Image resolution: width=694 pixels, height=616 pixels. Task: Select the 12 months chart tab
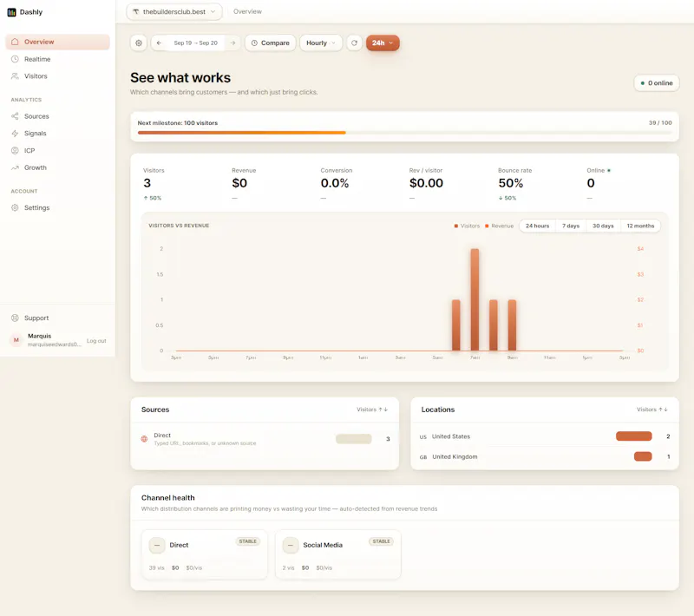pyautogui.click(x=640, y=226)
